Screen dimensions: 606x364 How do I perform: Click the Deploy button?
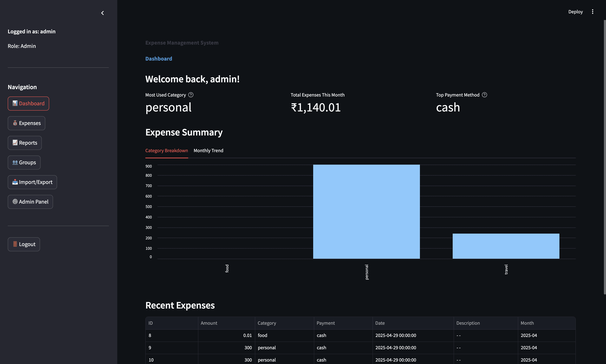click(x=575, y=12)
